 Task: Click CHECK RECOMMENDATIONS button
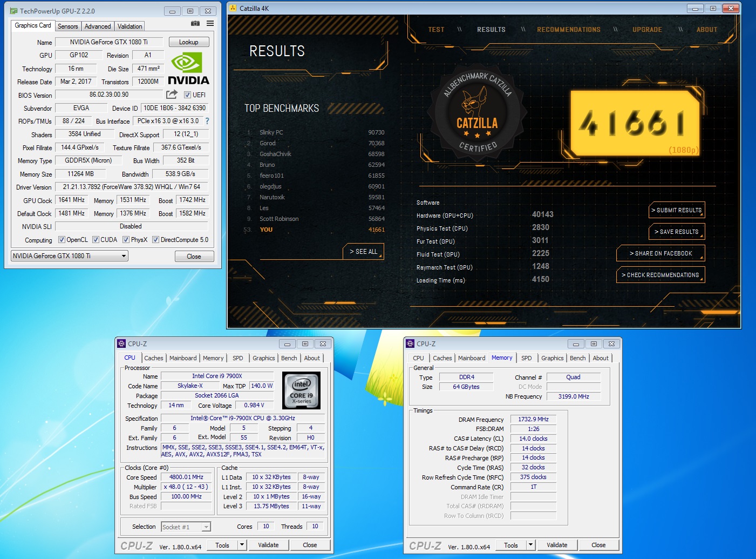coord(660,275)
